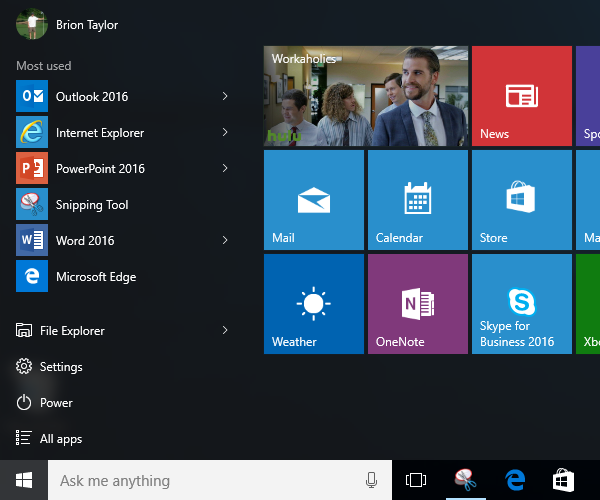600x500 pixels.
Task: Click the Cortana microphone icon
Action: [371, 480]
